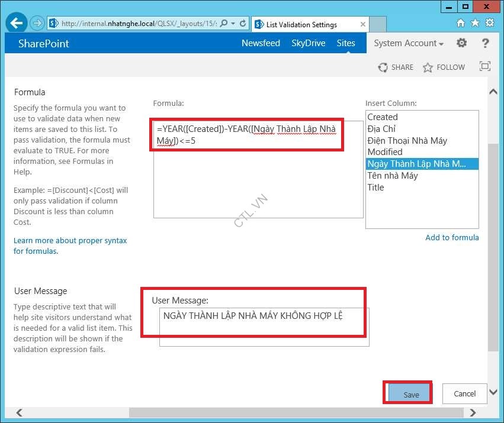
Task: Click the SharePoint Help question mark
Action: [486, 43]
